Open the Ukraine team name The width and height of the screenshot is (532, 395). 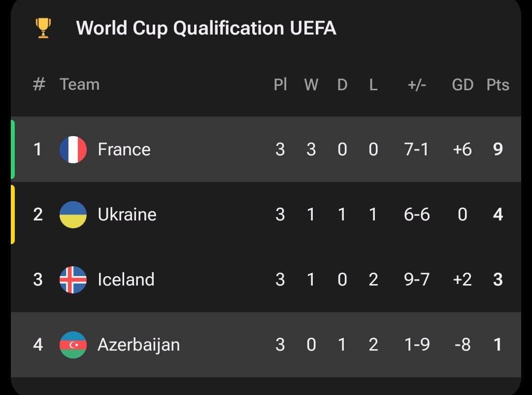click(127, 215)
